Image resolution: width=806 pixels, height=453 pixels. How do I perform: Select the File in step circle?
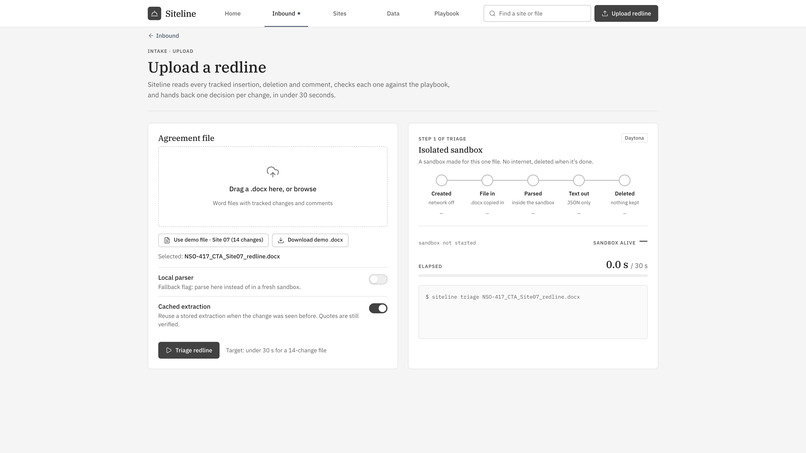tap(487, 180)
